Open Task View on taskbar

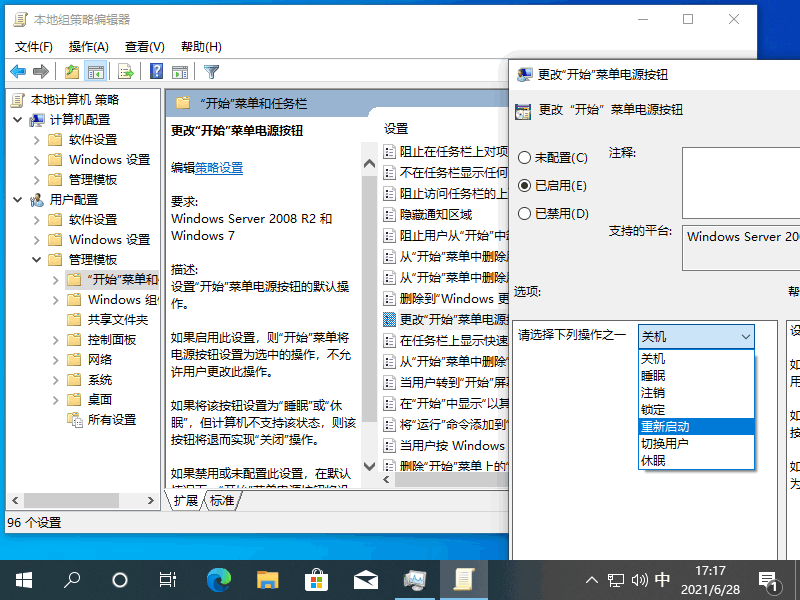(x=167, y=580)
